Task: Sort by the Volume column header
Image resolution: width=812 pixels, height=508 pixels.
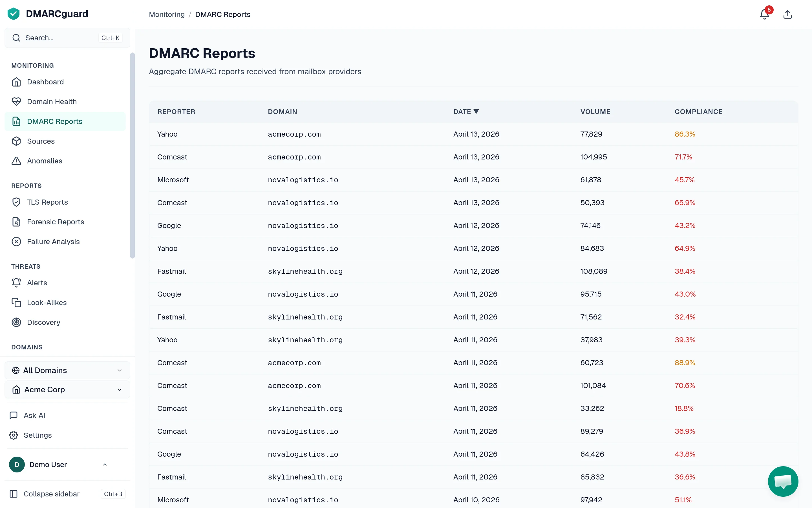Action: click(x=595, y=111)
